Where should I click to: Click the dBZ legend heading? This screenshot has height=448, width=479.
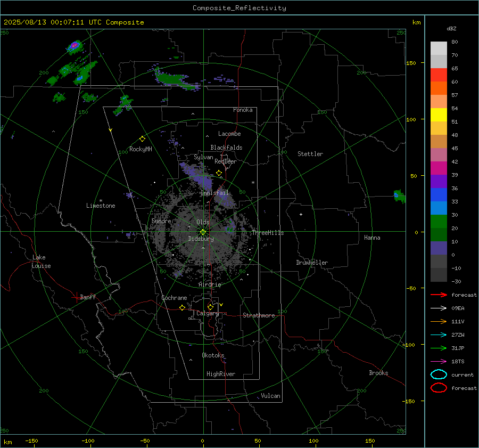tap(451, 29)
